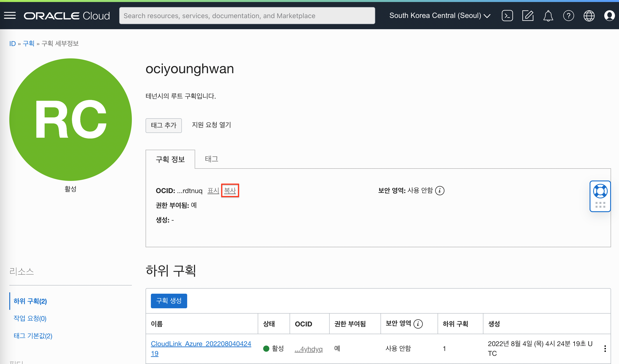This screenshot has height=364, width=619.
Task: Open the help question mark menu
Action: [x=568, y=16]
